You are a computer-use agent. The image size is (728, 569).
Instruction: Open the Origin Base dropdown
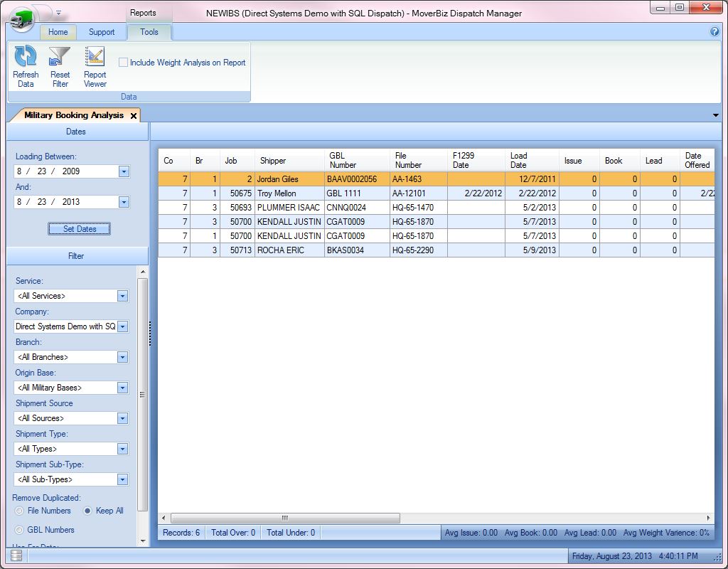tap(122, 388)
